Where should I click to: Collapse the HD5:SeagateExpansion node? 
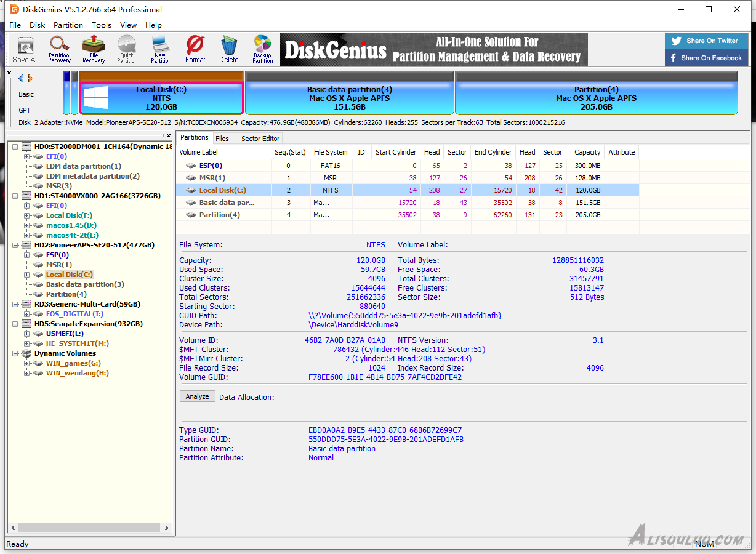tap(15, 324)
